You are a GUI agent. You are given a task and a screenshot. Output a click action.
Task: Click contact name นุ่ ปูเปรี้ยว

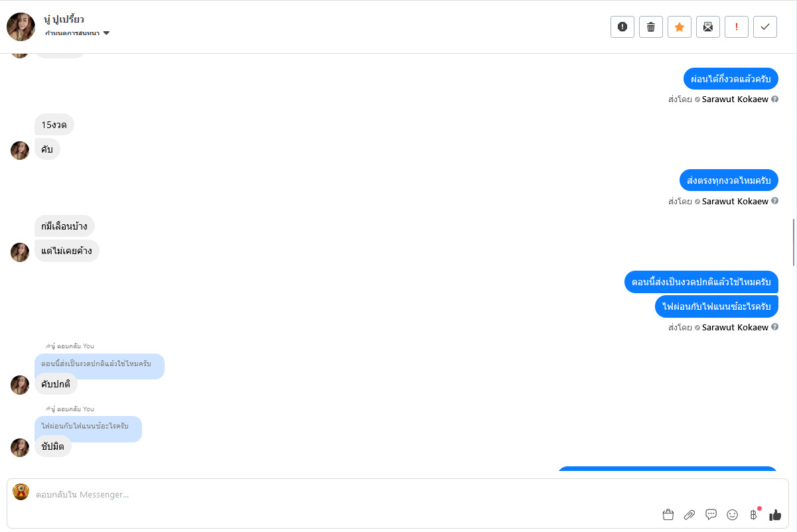tap(64, 19)
